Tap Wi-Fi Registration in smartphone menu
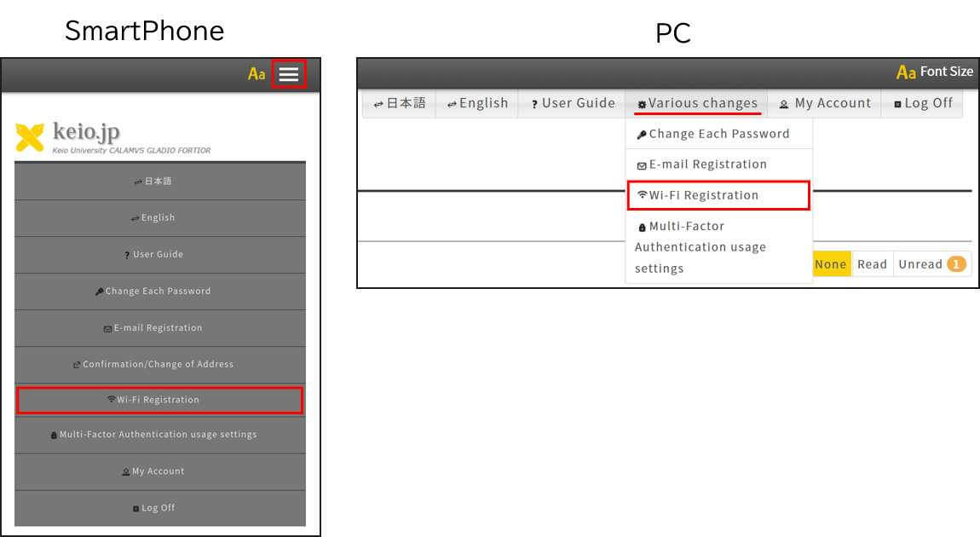980x537 pixels. pyautogui.click(x=159, y=400)
